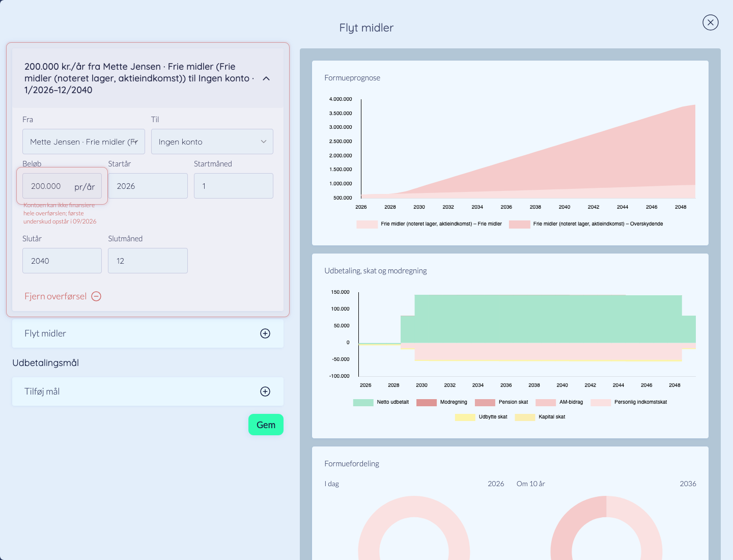Image resolution: width=733 pixels, height=560 pixels.
Task: Toggle the Netto udbetalt legend swatch
Action: (363, 402)
